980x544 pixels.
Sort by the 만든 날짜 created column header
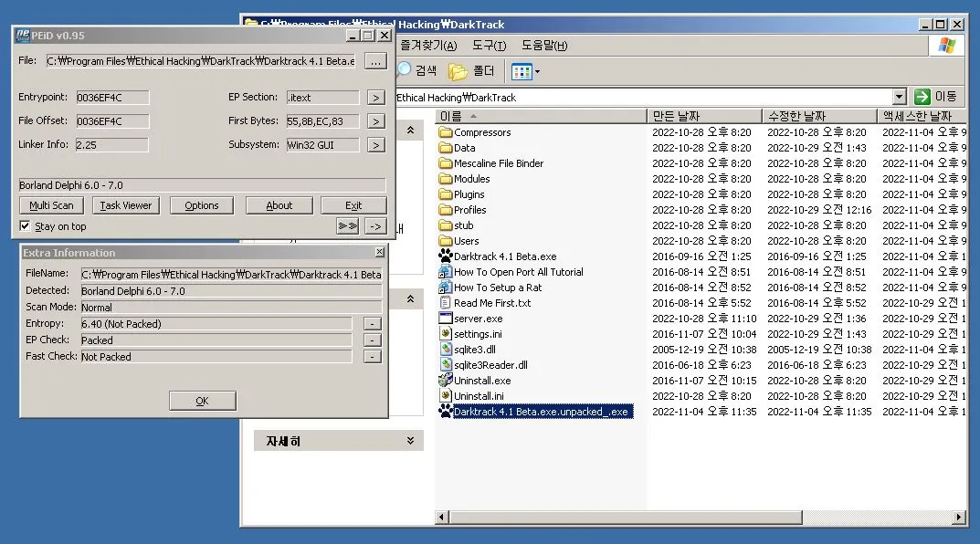point(704,116)
